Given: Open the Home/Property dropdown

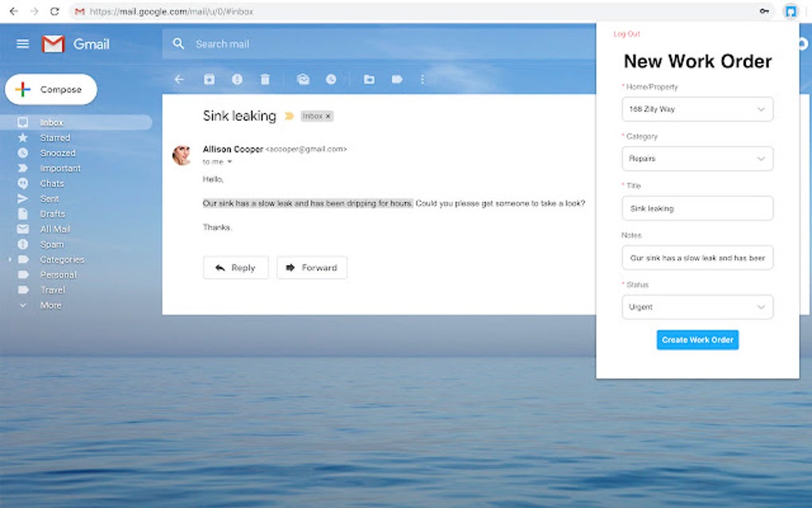Looking at the screenshot, I should pos(697,109).
